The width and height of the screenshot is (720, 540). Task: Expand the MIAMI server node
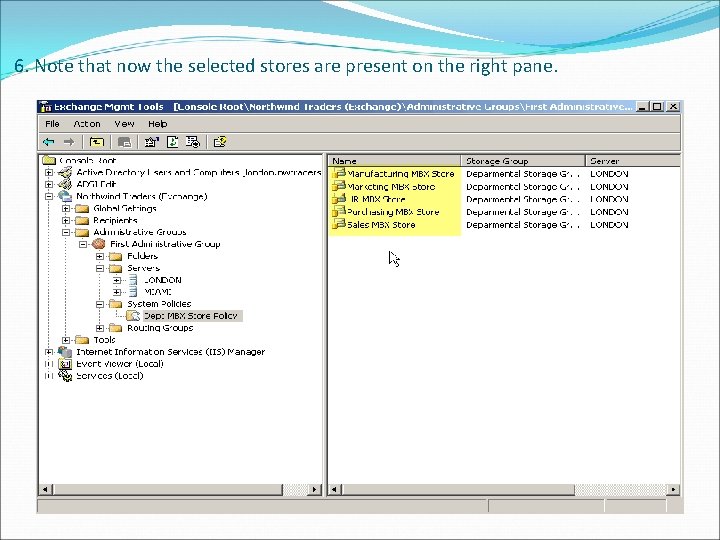pos(117,292)
